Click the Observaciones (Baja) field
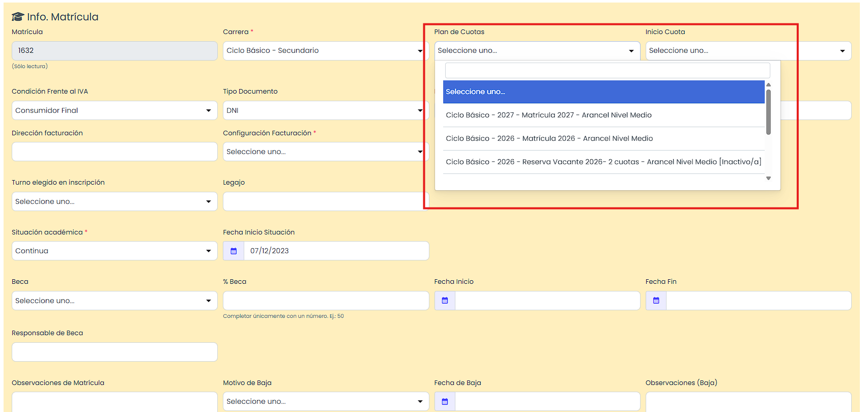The height and width of the screenshot is (412, 868). pos(748,402)
